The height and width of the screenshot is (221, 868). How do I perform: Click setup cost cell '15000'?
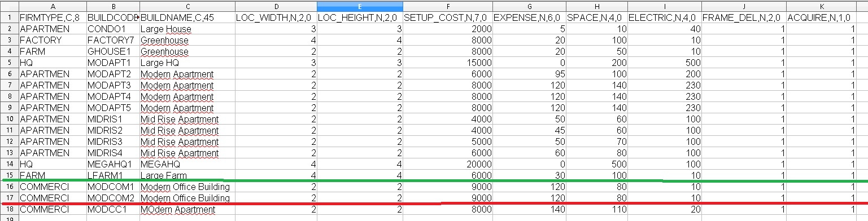coord(447,63)
